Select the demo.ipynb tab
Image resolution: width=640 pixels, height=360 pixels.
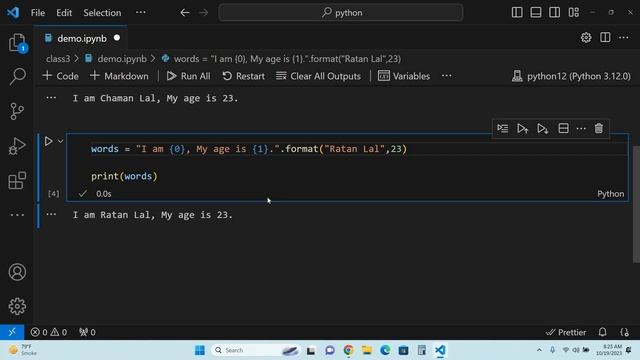[x=81, y=38]
